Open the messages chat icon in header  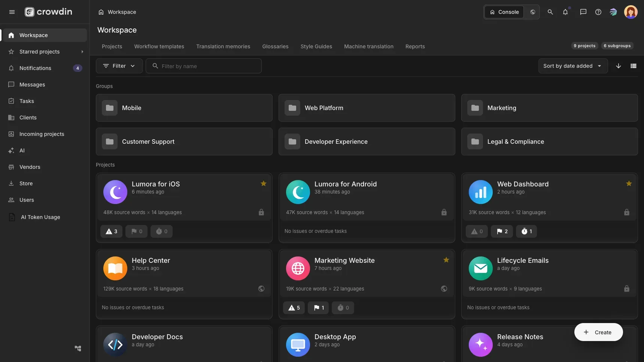pyautogui.click(x=583, y=12)
